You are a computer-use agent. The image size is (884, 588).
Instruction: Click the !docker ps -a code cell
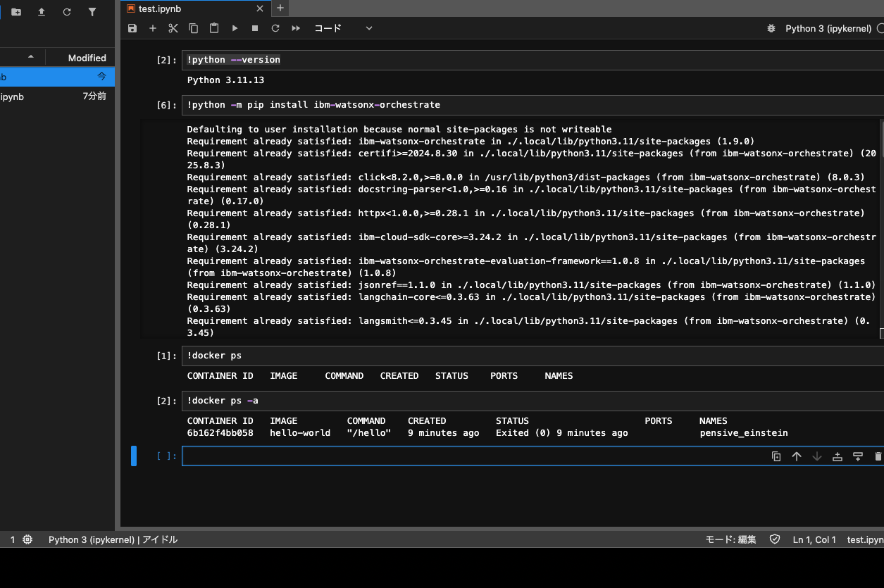click(533, 401)
